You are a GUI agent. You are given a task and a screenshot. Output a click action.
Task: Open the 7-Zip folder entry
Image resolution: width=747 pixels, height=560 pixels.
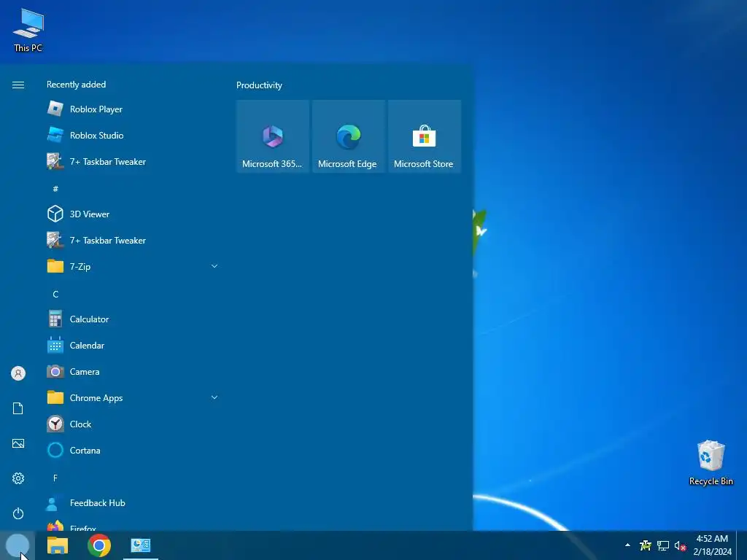tap(131, 266)
